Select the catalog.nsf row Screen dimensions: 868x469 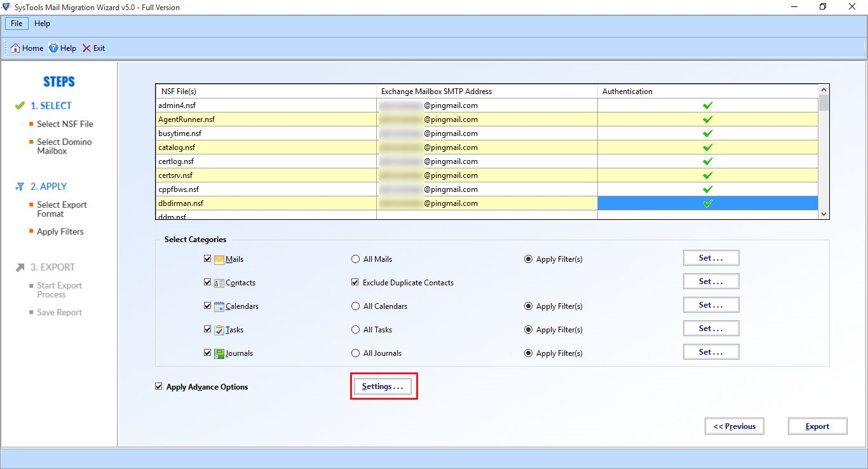487,147
